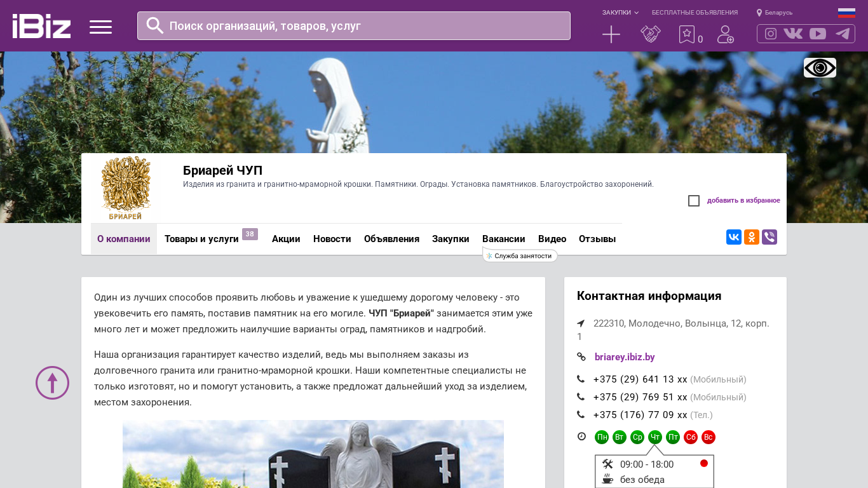The width and height of the screenshot is (868, 488).
Task: Click the scroll-to-top arrow button
Action: tap(52, 383)
